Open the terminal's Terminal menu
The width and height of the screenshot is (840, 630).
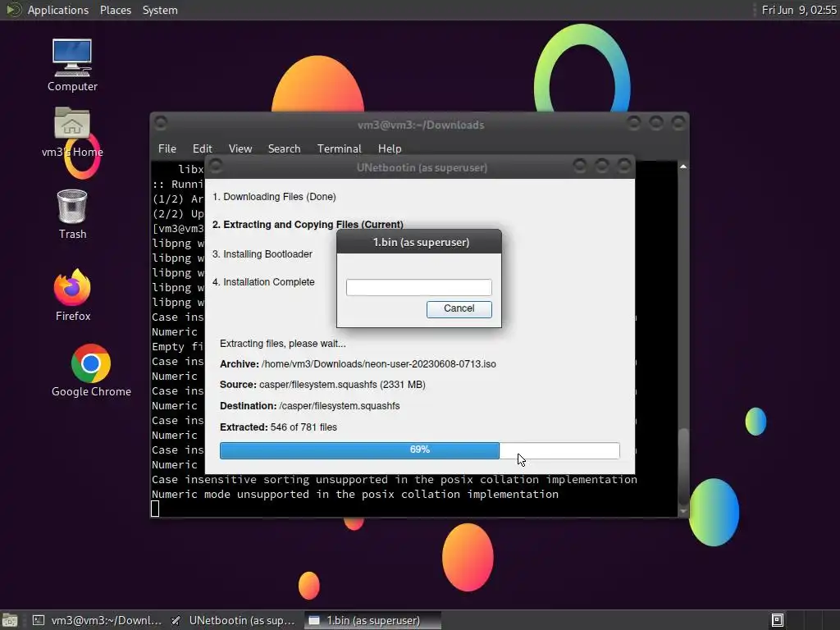(339, 148)
